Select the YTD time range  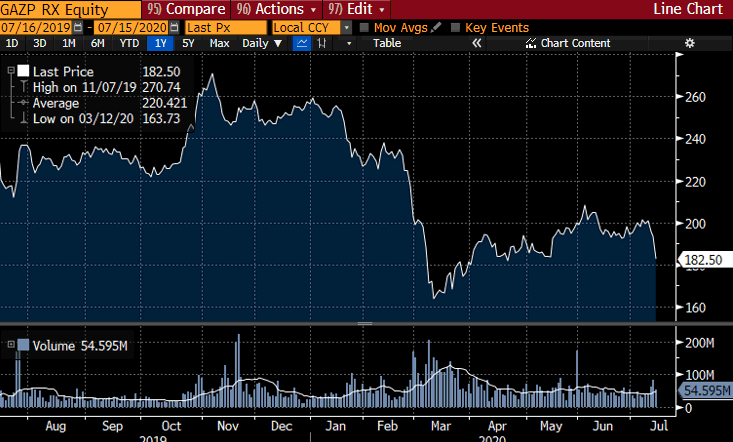129,43
